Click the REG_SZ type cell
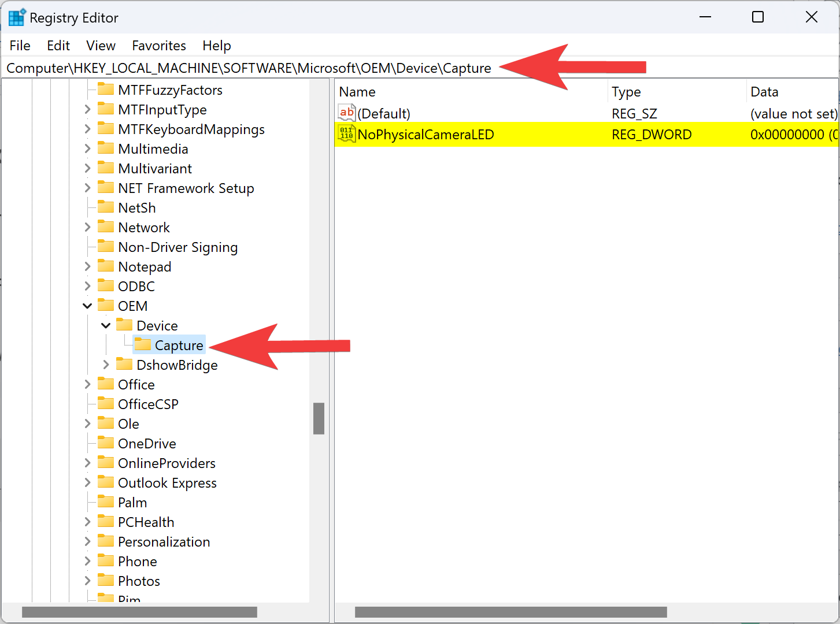The width and height of the screenshot is (840, 624). coord(634,114)
